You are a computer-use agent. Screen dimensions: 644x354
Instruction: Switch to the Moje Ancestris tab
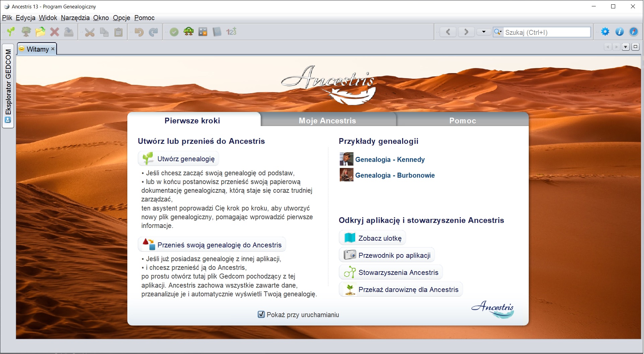pyautogui.click(x=327, y=120)
